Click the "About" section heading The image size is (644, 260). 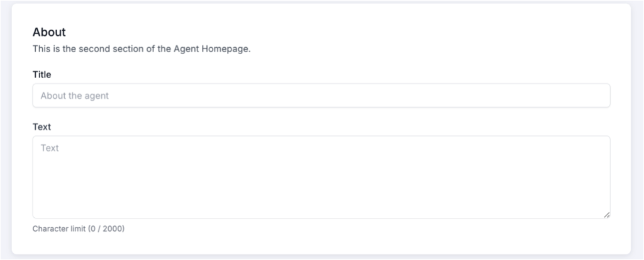coord(49,32)
